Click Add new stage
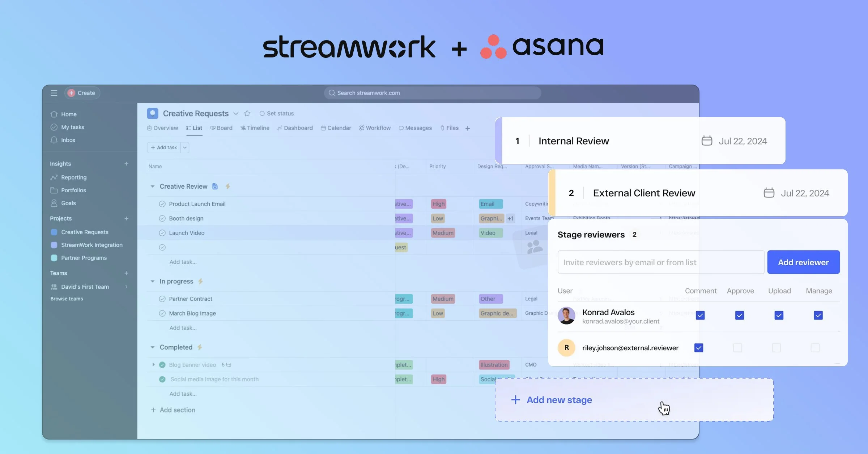The width and height of the screenshot is (868, 454). coord(559,400)
